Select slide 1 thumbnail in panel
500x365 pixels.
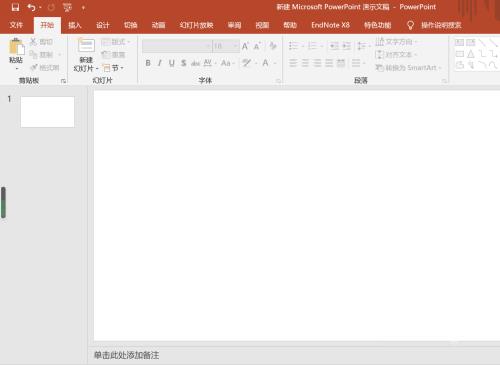[x=47, y=112]
